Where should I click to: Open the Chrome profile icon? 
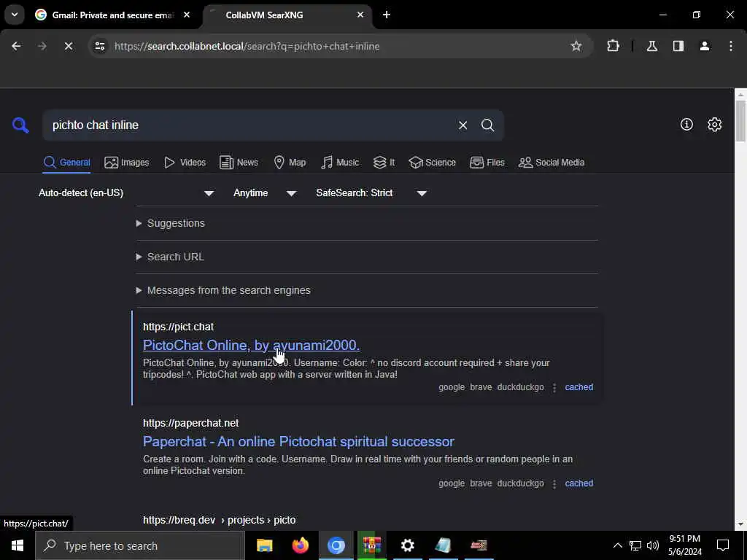(x=705, y=46)
